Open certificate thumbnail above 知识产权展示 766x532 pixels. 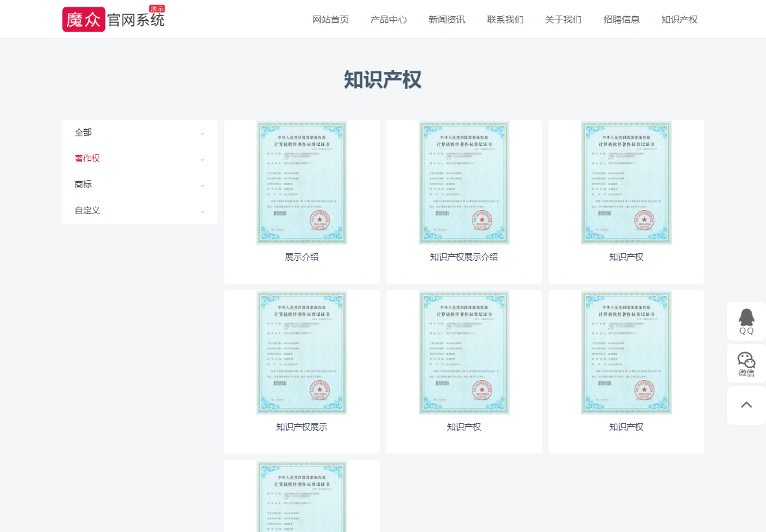click(x=302, y=352)
